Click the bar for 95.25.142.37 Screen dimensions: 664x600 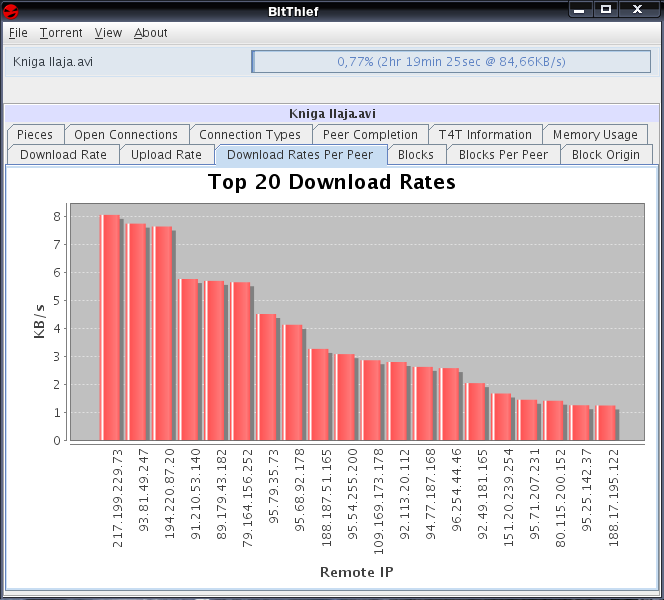[x=579, y=423]
